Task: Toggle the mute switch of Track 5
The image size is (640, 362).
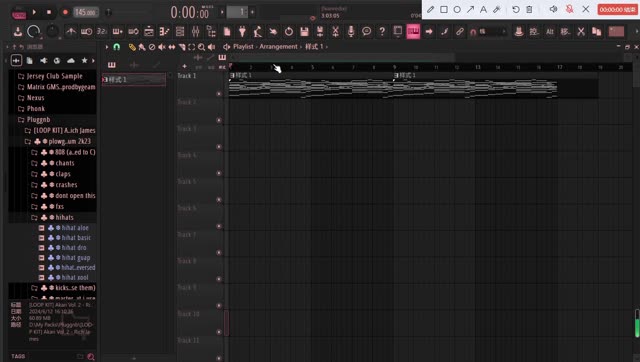Action: coord(219,200)
